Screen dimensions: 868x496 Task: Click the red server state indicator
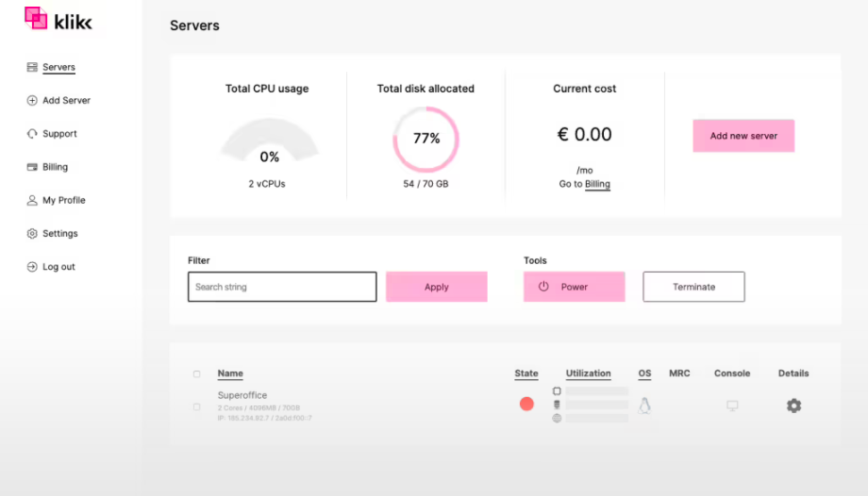click(x=526, y=404)
